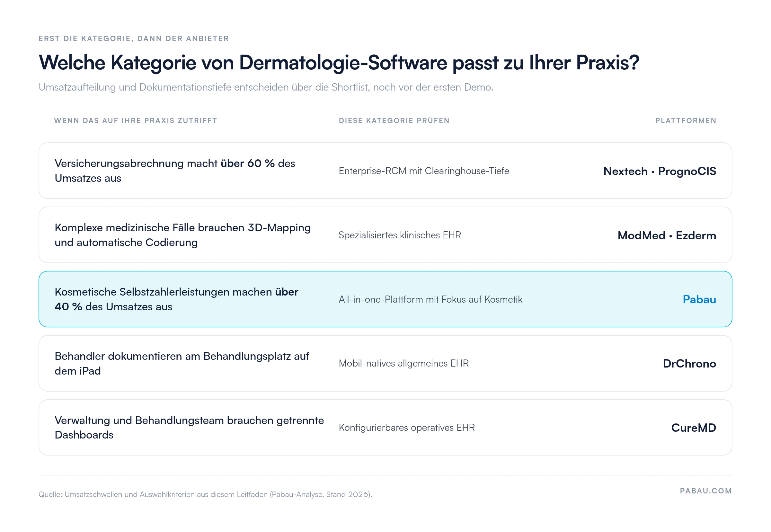The image size is (771, 532).
Task: Click the 'Nextech · PrognoCIS' platform cell
Action: pos(659,171)
